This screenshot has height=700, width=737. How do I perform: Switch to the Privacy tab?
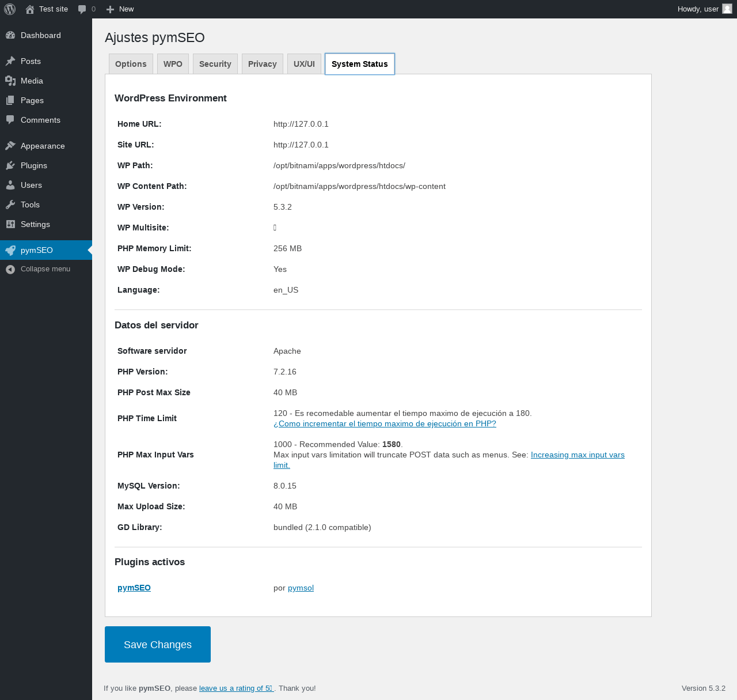coord(263,64)
